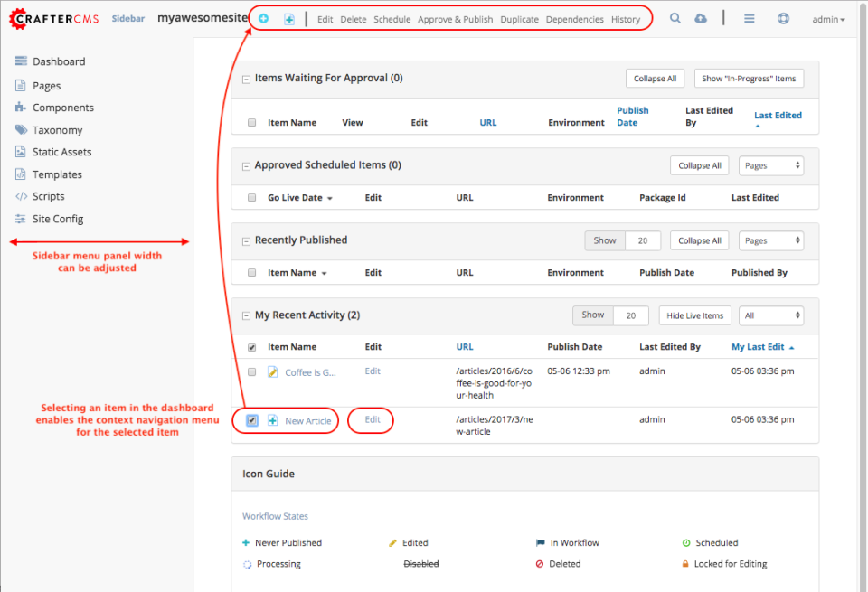Viewport: 868px width, 592px height.
Task: Toggle the header checkbox in My Recent Activity
Action: (x=251, y=346)
